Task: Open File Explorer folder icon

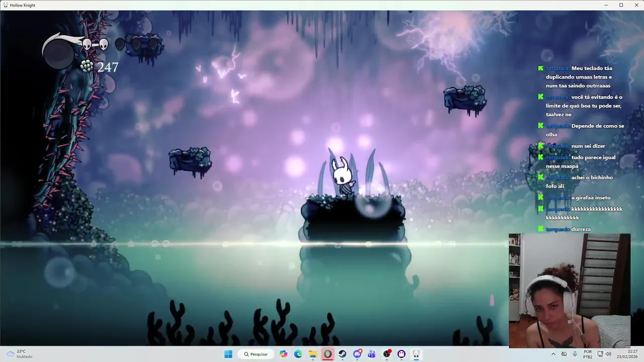Action: pos(313,354)
